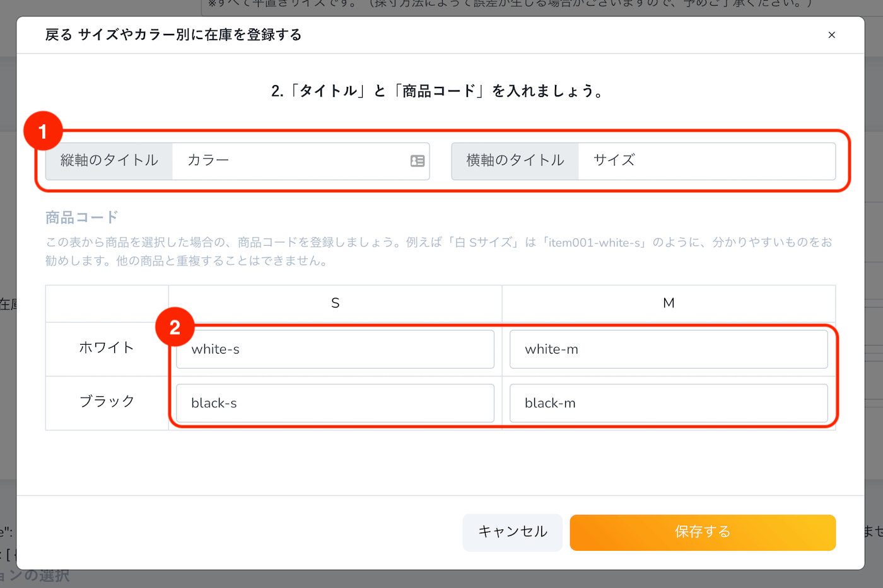Click the S column header
The height and width of the screenshot is (588, 883).
[335, 303]
